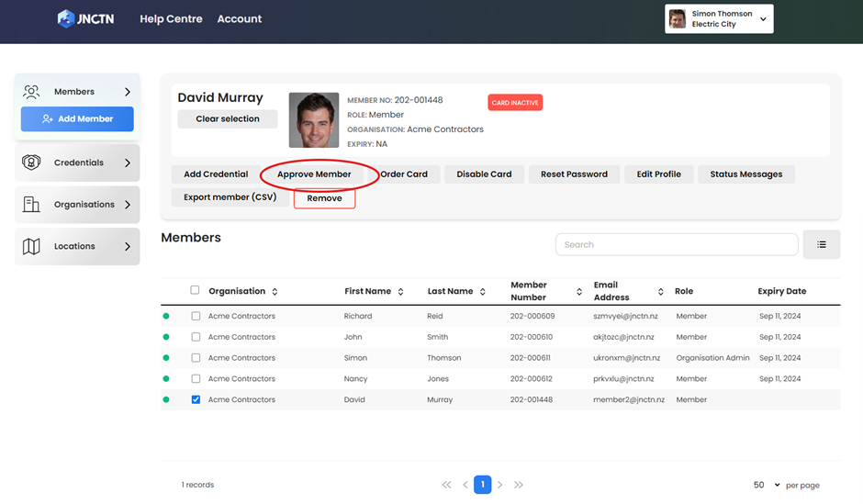Go to last page using double-arrow icon
This screenshot has width=863, height=504.
click(x=519, y=485)
